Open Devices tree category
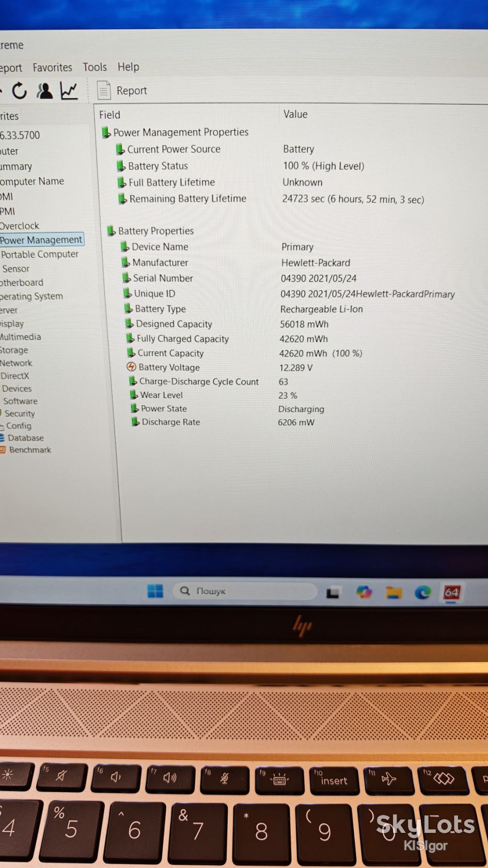 point(17,389)
